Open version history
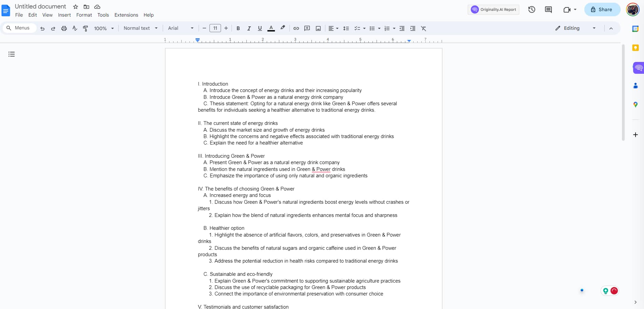644x309 pixels. (x=531, y=9)
